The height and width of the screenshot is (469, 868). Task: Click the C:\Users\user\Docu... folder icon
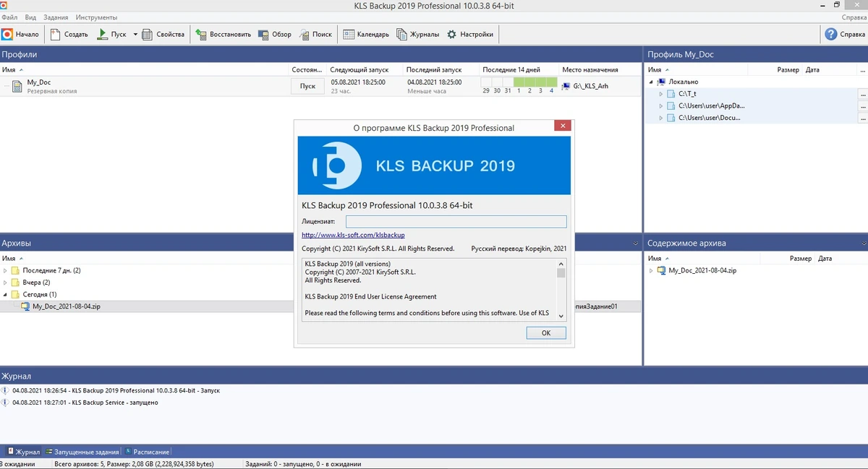tap(671, 117)
